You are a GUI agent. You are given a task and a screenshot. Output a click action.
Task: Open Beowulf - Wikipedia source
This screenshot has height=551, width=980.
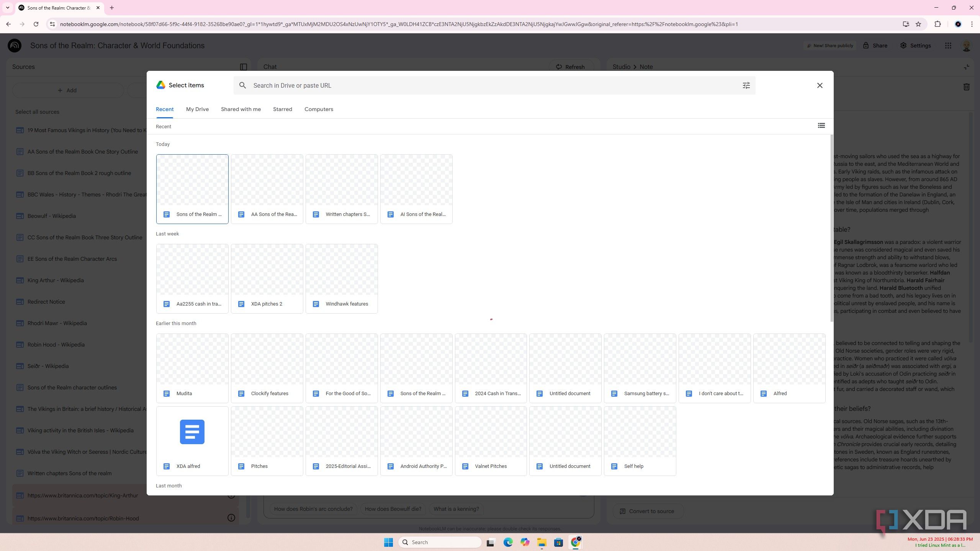click(x=51, y=216)
